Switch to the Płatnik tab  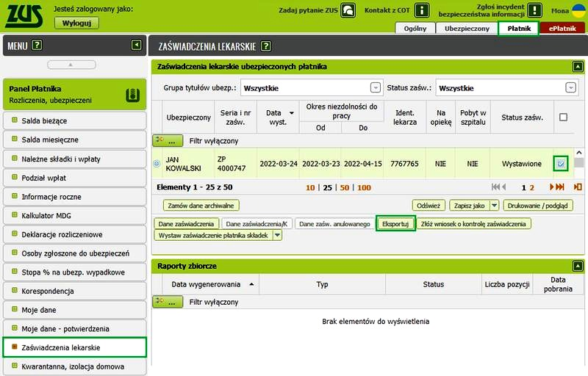click(x=519, y=29)
